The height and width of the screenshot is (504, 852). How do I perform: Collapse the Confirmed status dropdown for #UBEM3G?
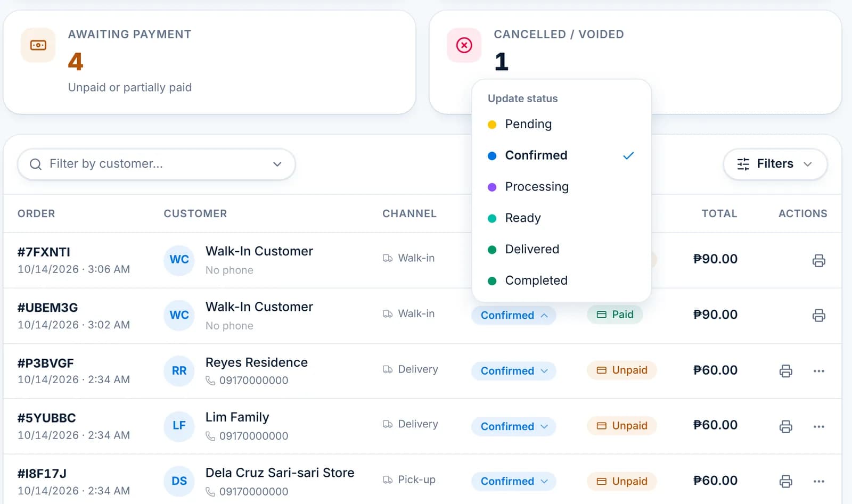pyautogui.click(x=513, y=315)
